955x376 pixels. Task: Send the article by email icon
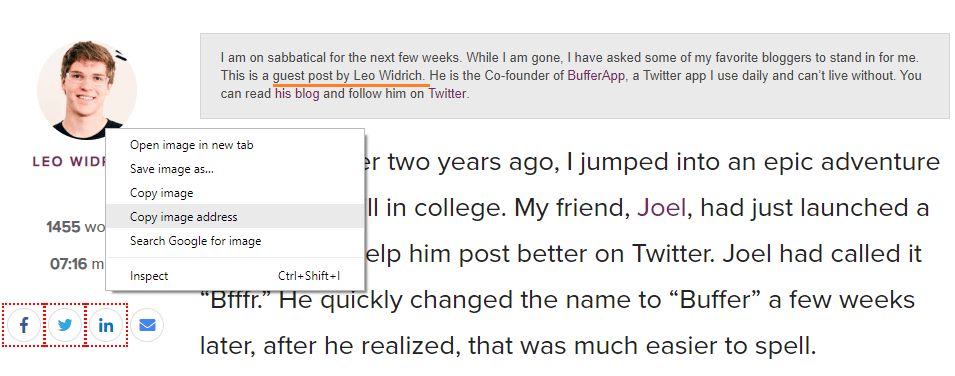coord(147,325)
